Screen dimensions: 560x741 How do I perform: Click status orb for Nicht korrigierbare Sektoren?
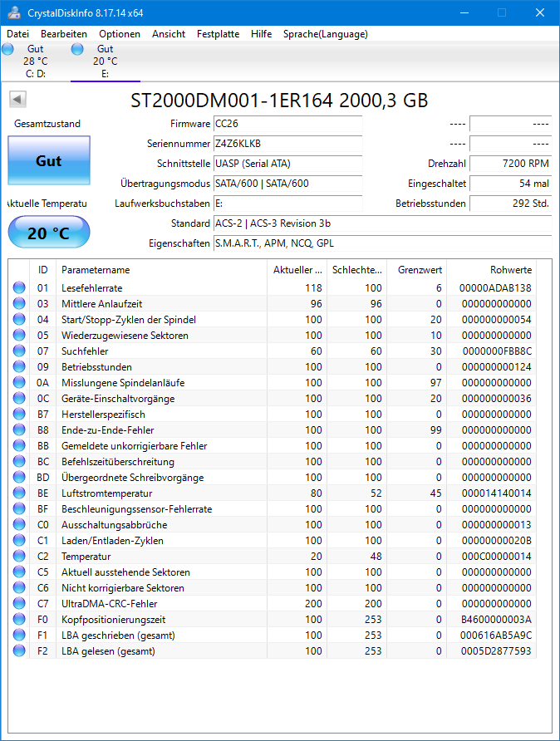pyautogui.click(x=19, y=587)
